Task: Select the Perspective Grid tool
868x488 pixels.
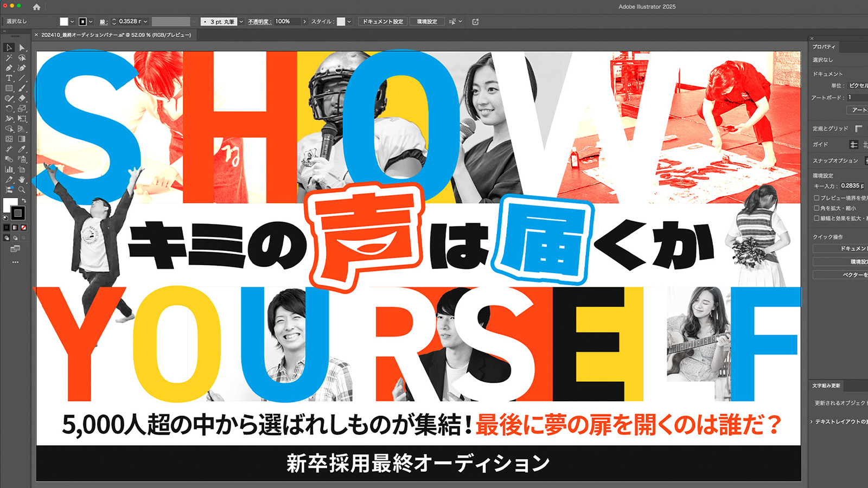Action: (x=22, y=129)
